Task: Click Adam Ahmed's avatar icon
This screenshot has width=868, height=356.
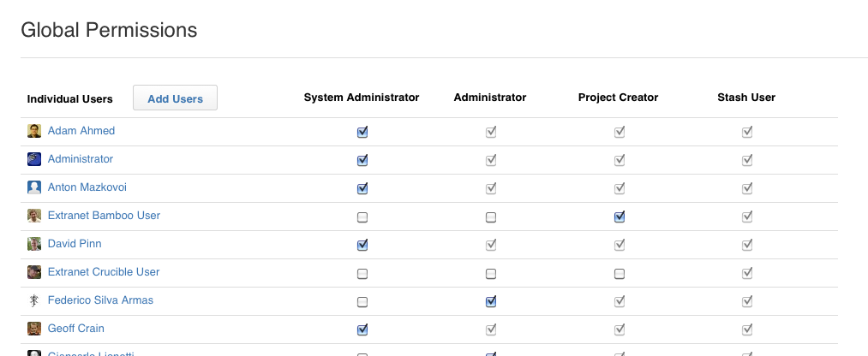Action: (34, 131)
